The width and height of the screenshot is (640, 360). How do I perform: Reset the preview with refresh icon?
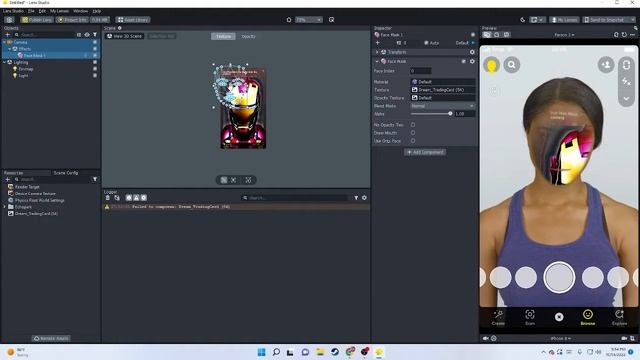624,35
